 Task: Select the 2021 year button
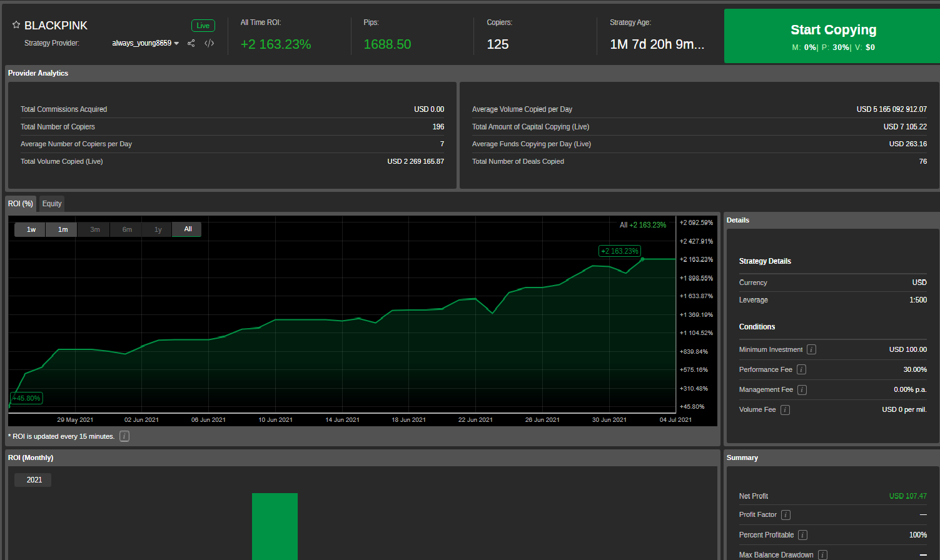pyautogui.click(x=34, y=480)
